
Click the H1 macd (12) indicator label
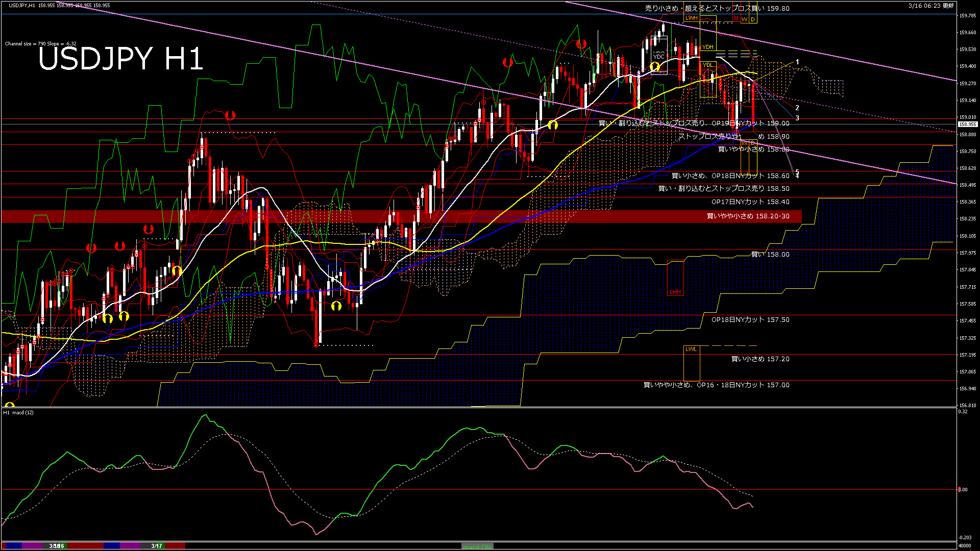[x=18, y=412]
